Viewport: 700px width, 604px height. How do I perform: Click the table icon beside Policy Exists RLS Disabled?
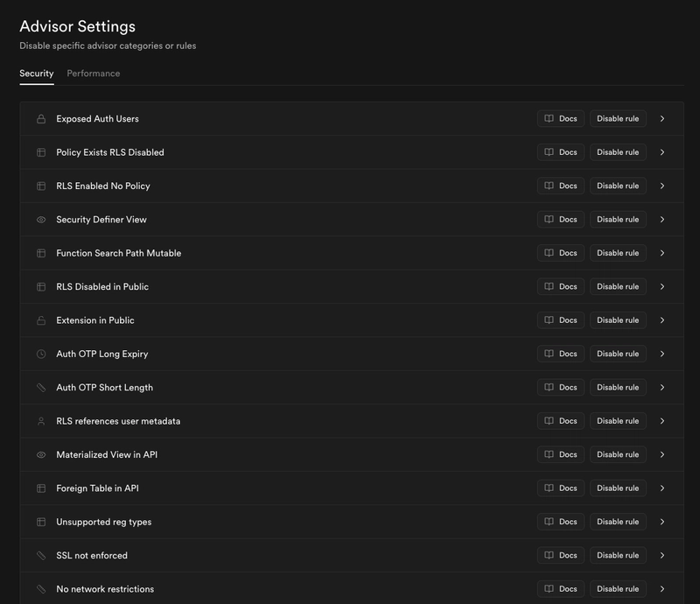coord(41,152)
